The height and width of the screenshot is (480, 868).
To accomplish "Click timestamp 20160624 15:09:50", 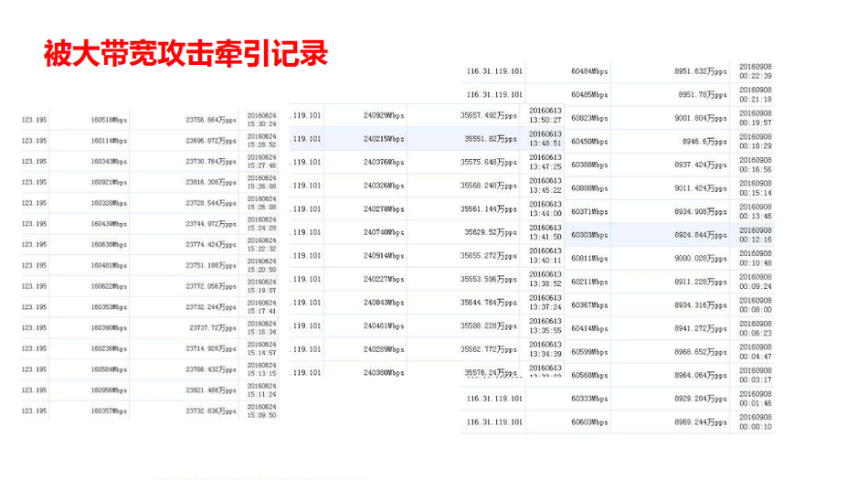I will click(261, 411).
